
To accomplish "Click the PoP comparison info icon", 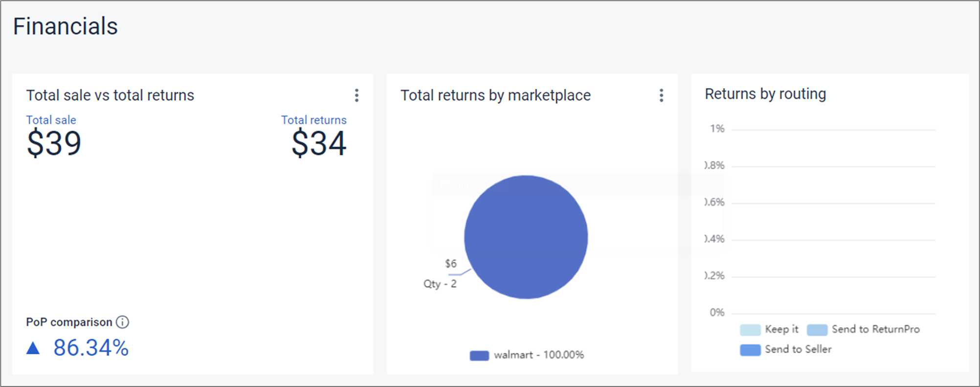I will pos(122,322).
